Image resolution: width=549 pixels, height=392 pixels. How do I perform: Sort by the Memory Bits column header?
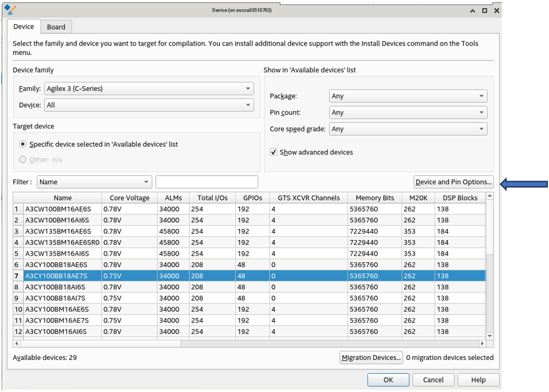click(x=374, y=198)
